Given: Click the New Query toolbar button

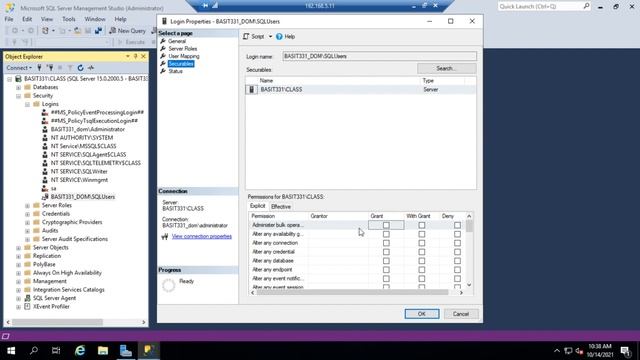Looking at the screenshot, I should (127, 31).
